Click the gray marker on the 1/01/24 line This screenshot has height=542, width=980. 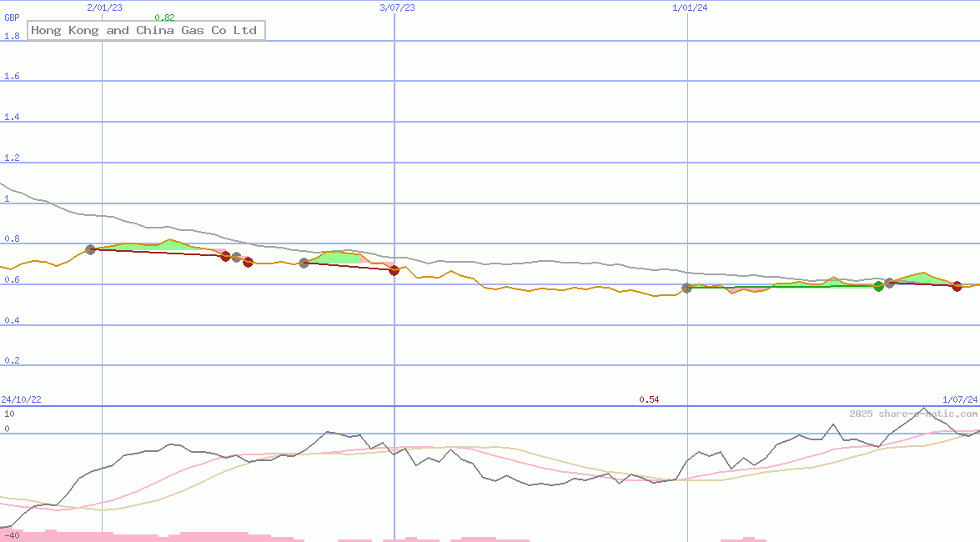point(686,288)
